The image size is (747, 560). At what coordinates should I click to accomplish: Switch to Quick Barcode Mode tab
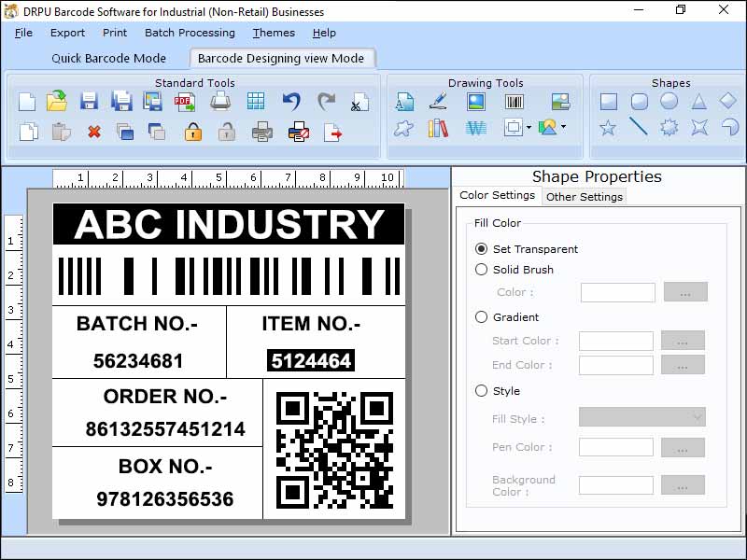[x=108, y=58]
